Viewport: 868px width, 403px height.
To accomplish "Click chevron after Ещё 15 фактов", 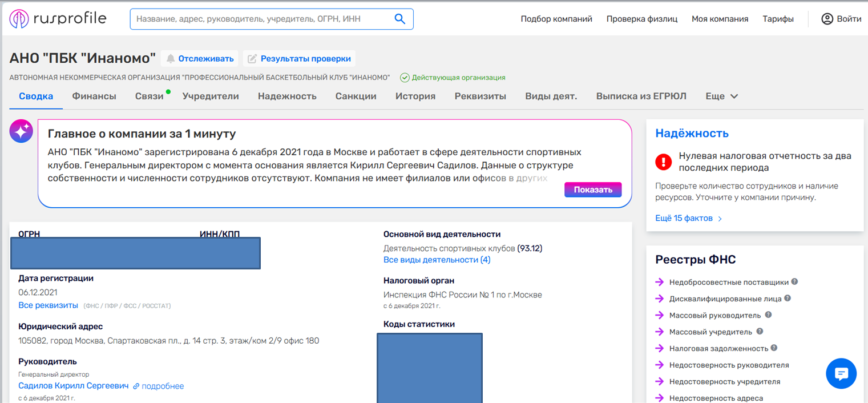I will 720,219.
